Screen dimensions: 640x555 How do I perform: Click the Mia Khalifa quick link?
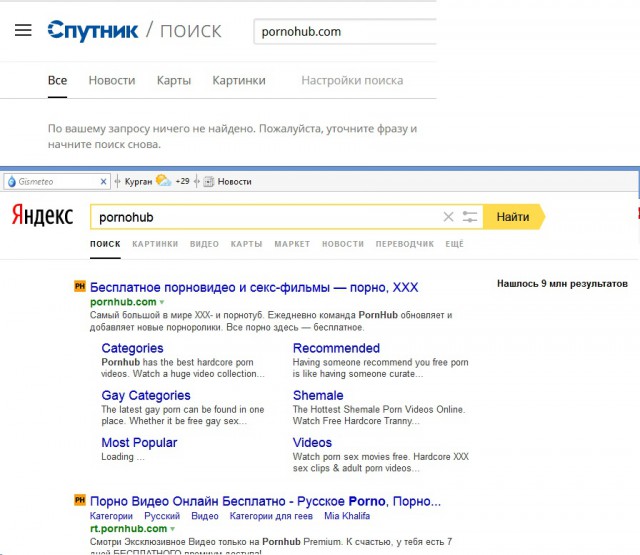pyautogui.click(x=347, y=516)
